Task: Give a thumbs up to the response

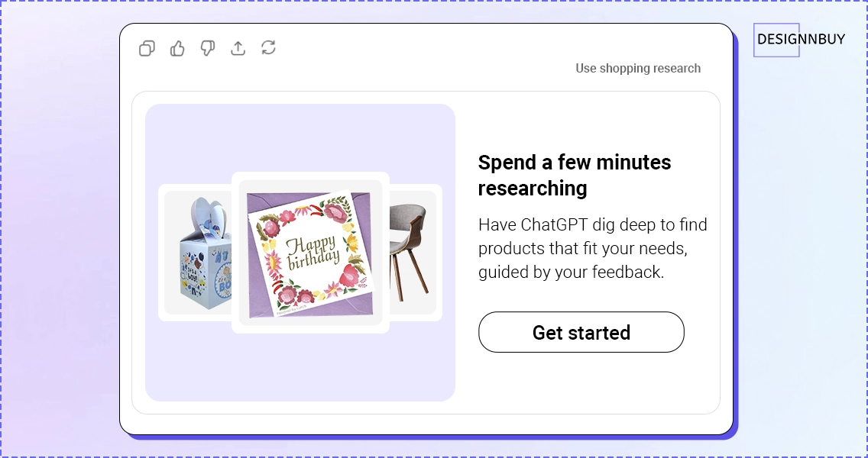Action: (177, 49)
